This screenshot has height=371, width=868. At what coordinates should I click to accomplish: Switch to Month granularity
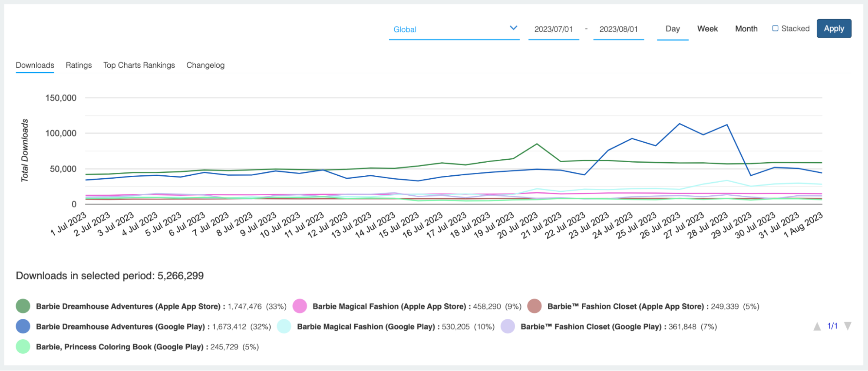click(x=746, y=29)
